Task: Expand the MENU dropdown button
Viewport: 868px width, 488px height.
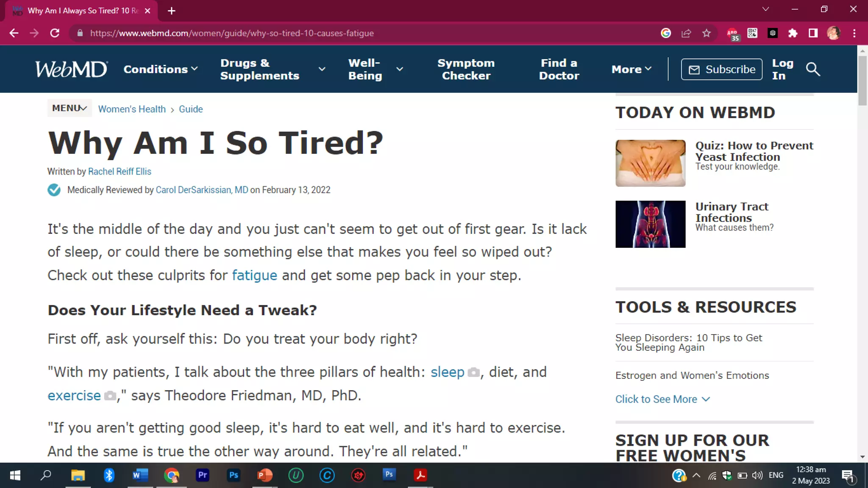Action: click(x=70, y=108)
